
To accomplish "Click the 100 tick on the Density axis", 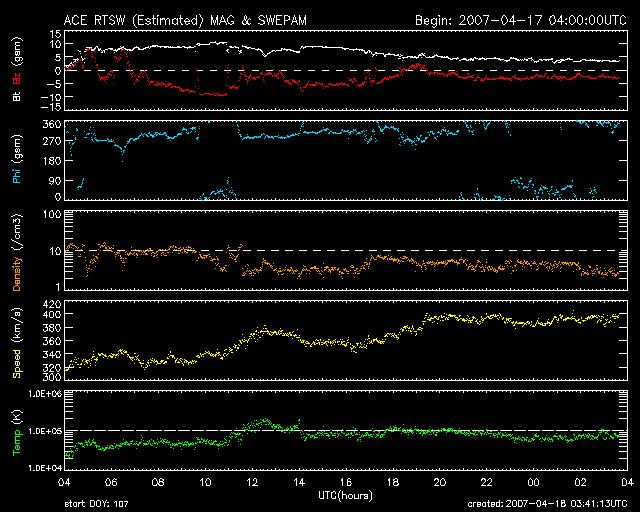I will pyautogui.click(x=52, y=214).
